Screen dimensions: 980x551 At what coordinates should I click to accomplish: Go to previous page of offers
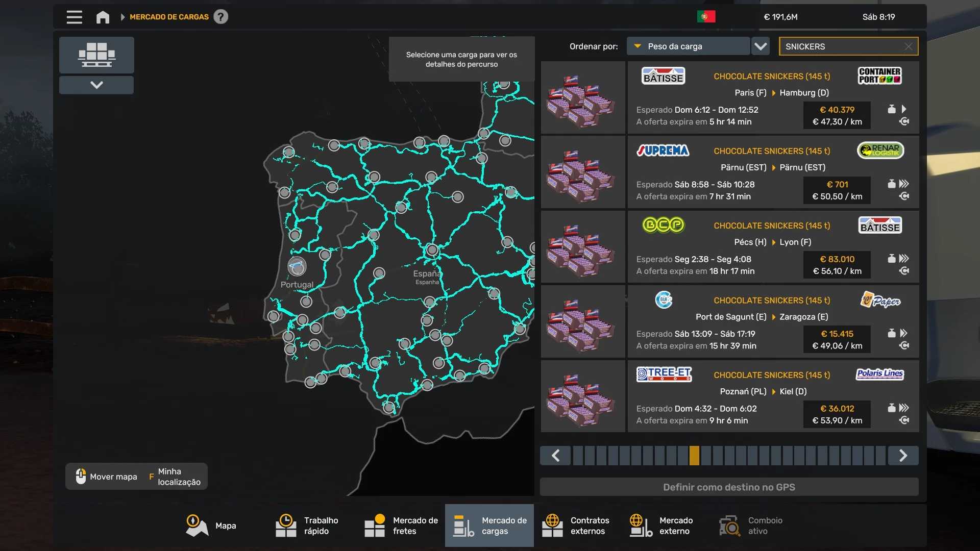556,456
